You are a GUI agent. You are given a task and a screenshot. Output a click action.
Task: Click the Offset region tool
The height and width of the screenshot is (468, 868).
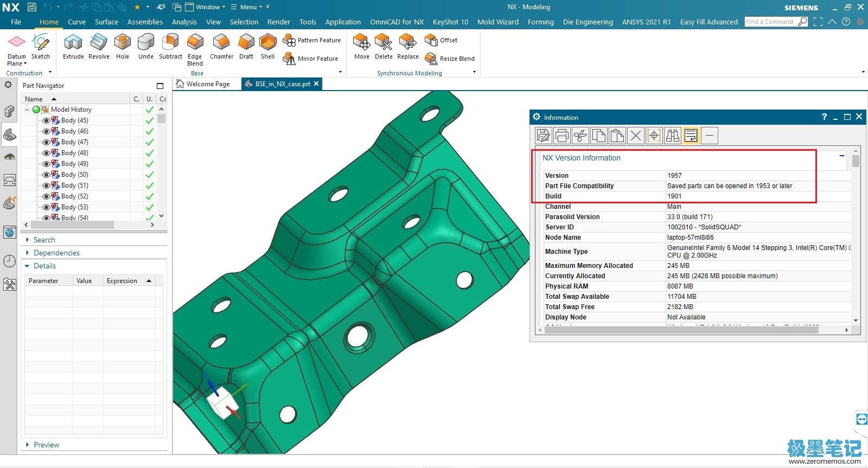441,40
